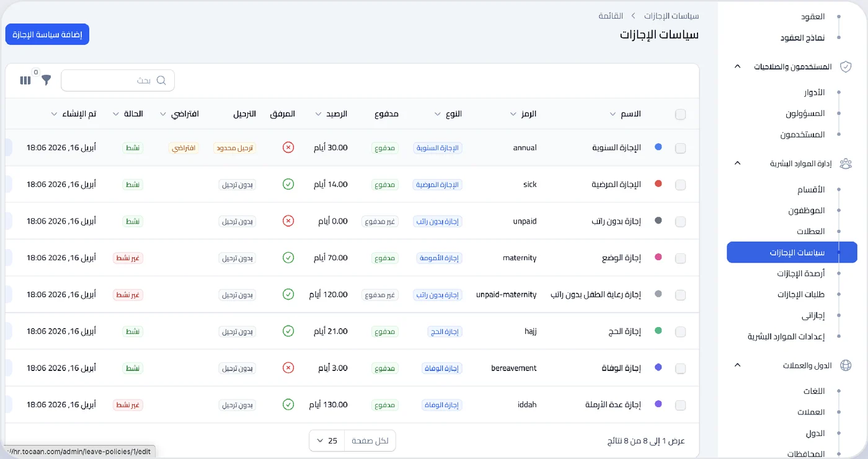Check the box for إجازة الوفاة row

coord(681,369)
